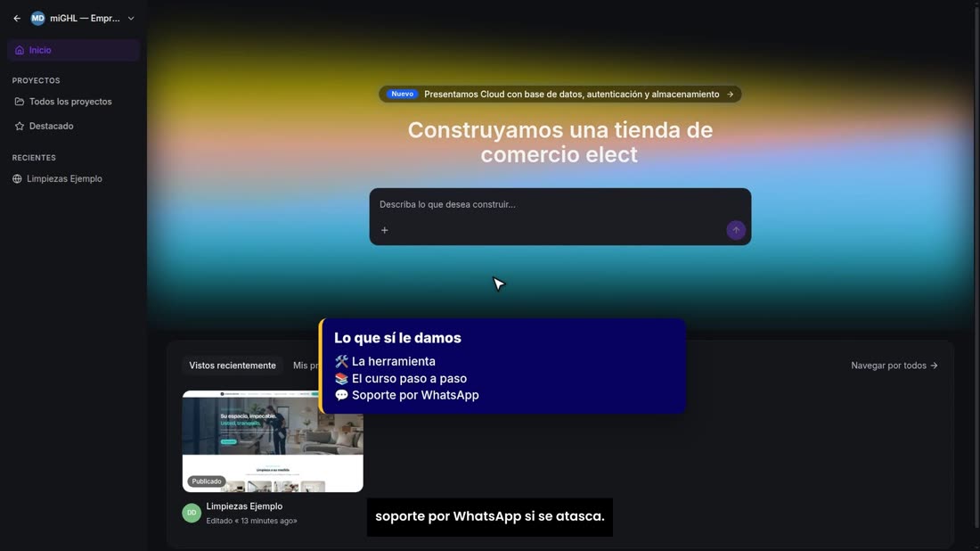
Task: Click the arrow on the Cloud announcement
Action: pyautogui.click(x=730, y=95)
